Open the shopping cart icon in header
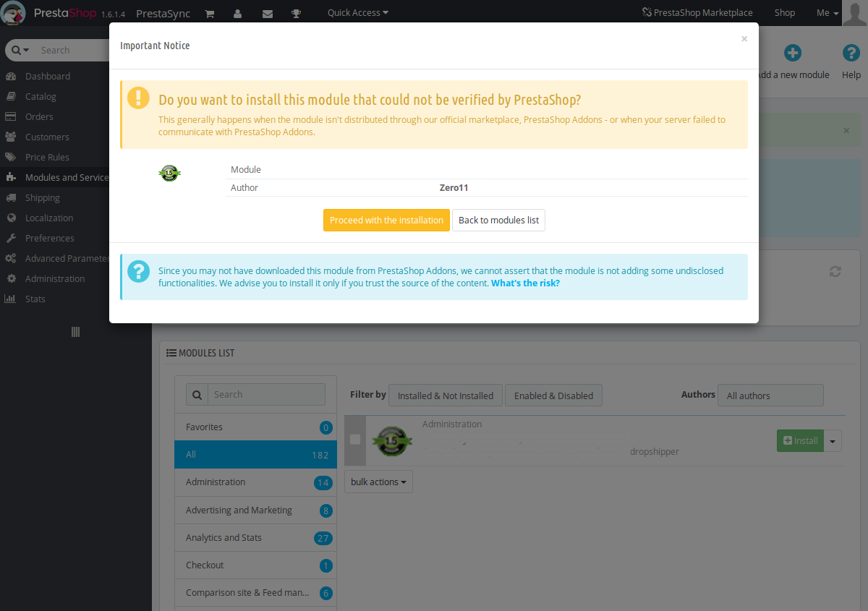Viewport: 868px width, 611px height. tap(210, 13)
